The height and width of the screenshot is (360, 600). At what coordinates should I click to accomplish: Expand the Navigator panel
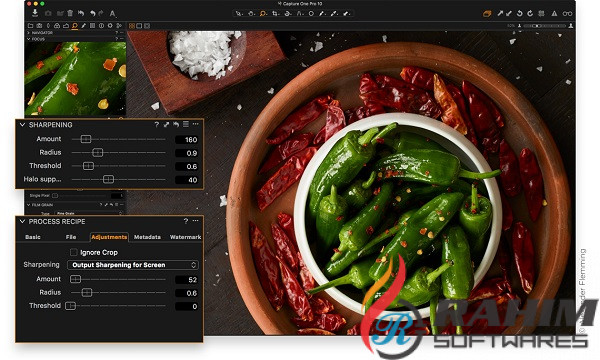pos(28,33)
